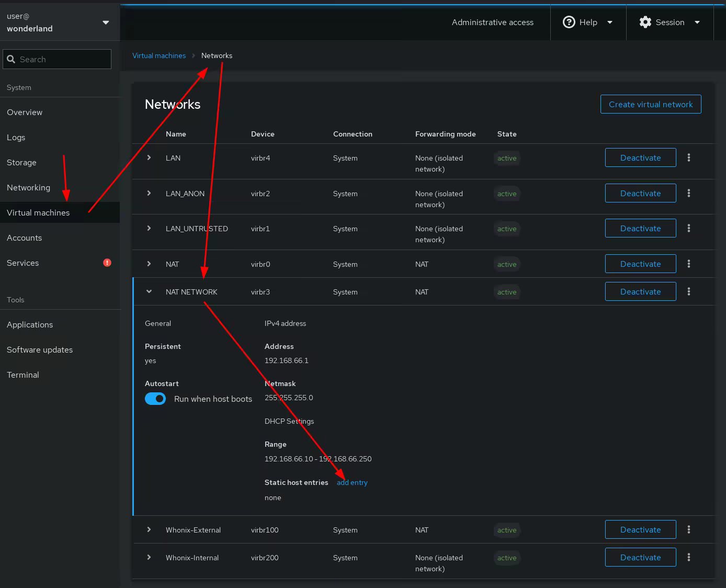Expand the LAN network row

tap(149, 157)
